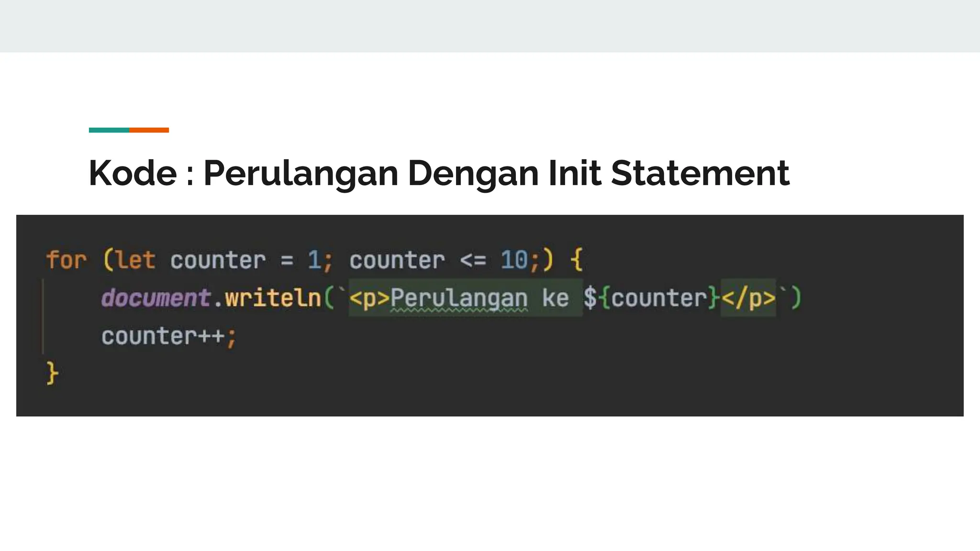Screen dimensions: 980x551
Task: Click the dark code snippet image
Action: pyautogui.click(x=490, y=316)
